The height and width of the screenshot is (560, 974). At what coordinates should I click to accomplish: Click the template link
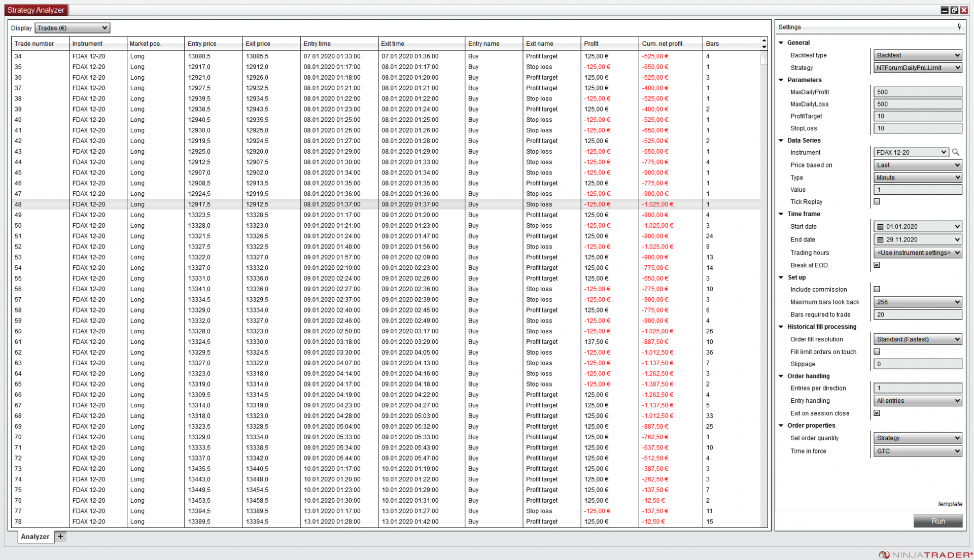point(950,504)
